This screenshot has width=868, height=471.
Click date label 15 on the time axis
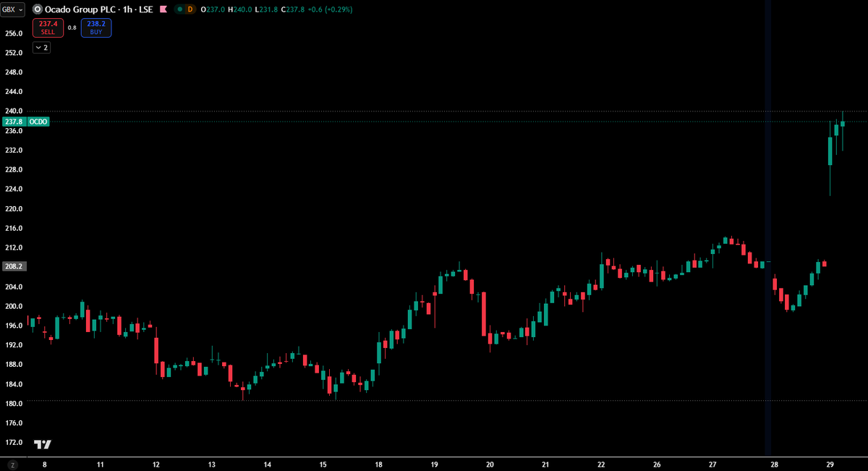click(323, 464)
